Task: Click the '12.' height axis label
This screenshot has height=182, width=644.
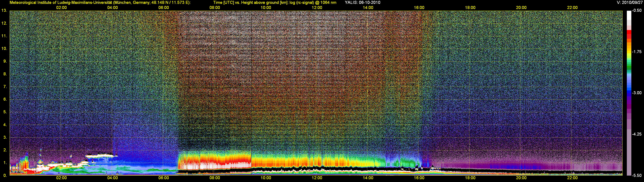Action: click(4, 23)
